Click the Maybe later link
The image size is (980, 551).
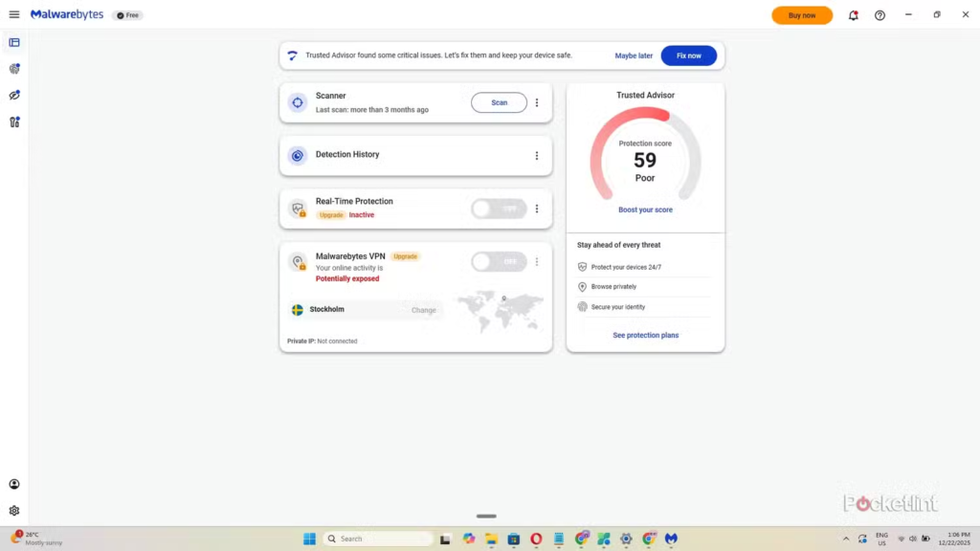[634, 55]
